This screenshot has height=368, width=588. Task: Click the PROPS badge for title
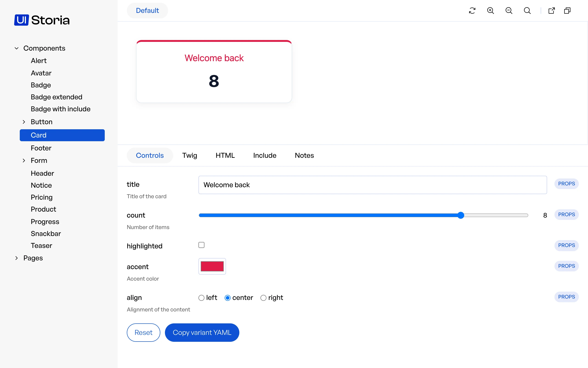[566, 184]
